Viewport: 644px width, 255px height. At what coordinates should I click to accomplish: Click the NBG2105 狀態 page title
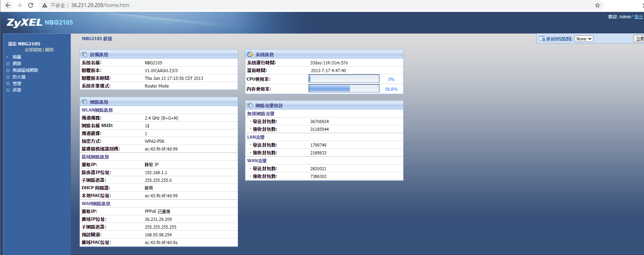click(97, 39)
